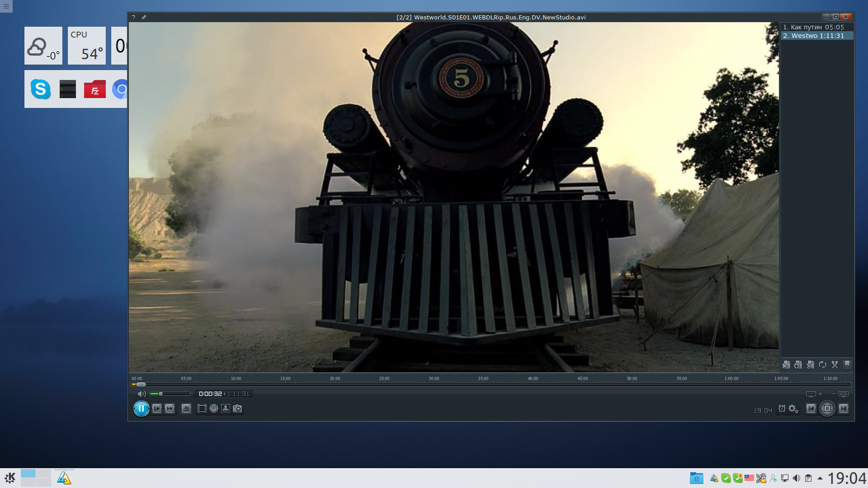This screenshot has height=488, width=868.
Task: Skip to the next track
Action: point(844,409)
